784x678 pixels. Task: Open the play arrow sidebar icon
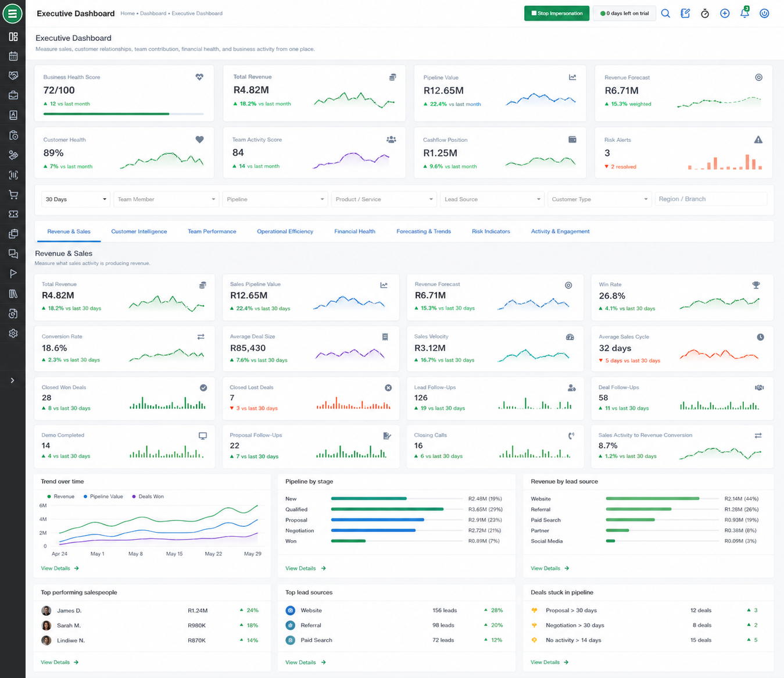pos(13,273)
